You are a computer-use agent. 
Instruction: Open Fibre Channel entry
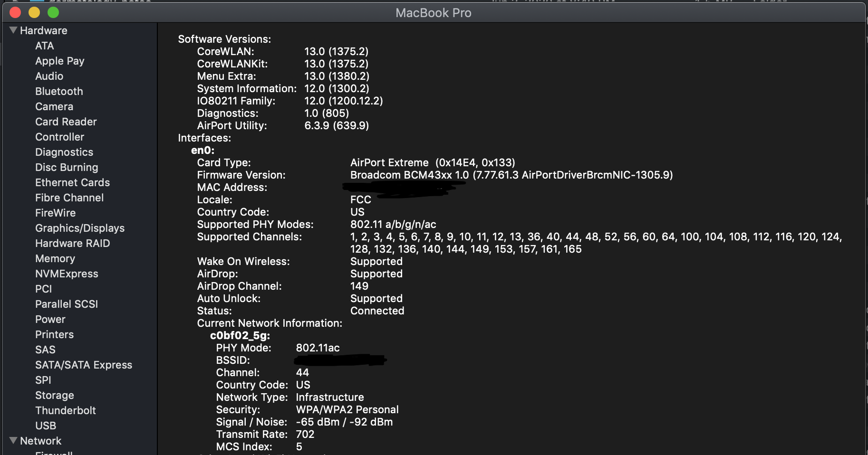(x=69, y=198)
